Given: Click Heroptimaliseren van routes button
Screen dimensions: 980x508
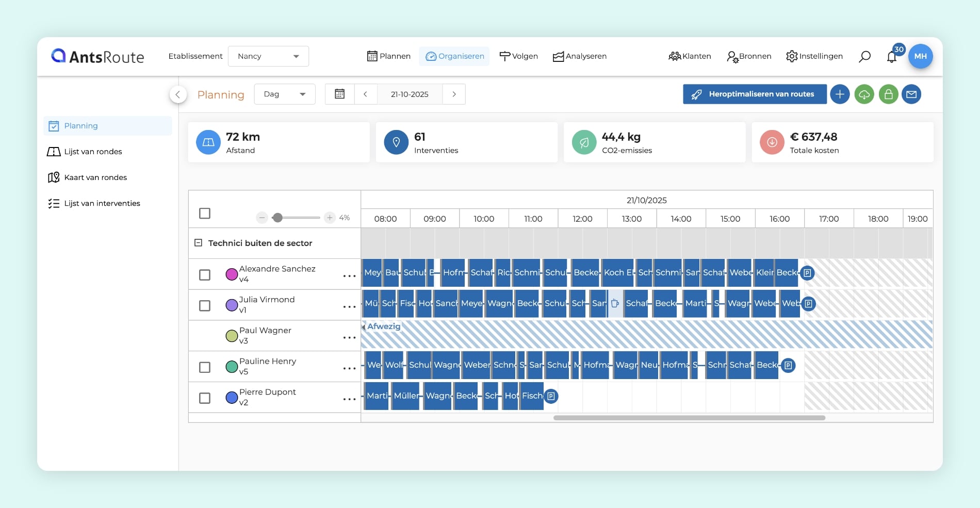Looking at the screenshot, I should [754, 94].
